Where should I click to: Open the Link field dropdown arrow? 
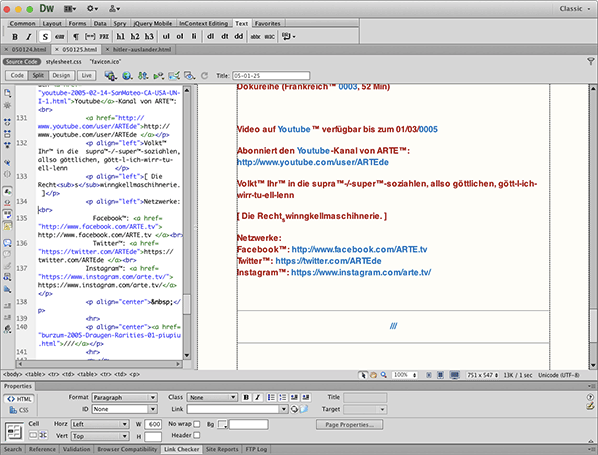284,409
